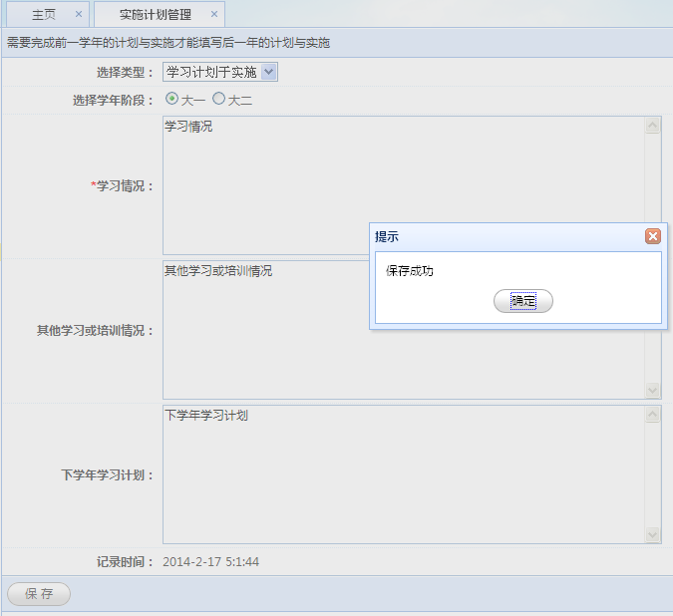Close the 提示 dialog with red X
Screen dimensions: 673x616
(x=653, y=236)
